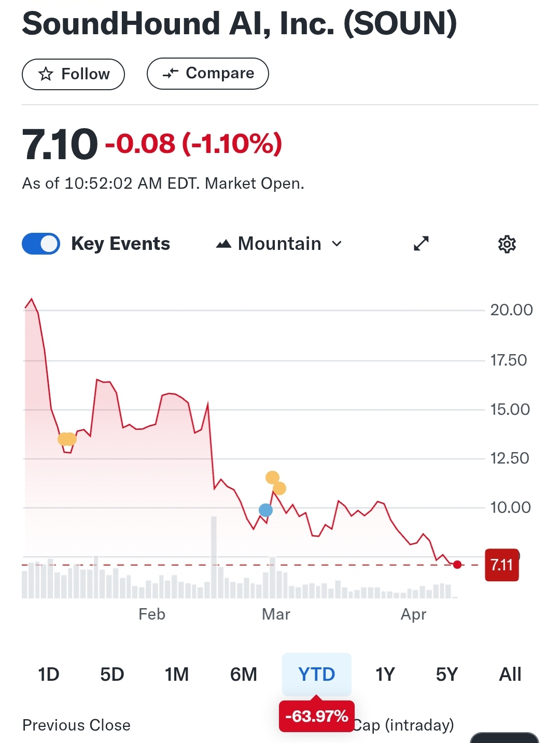Click the compare arrows icon
The height and width of the screenshot is (743, 560).
170,74
